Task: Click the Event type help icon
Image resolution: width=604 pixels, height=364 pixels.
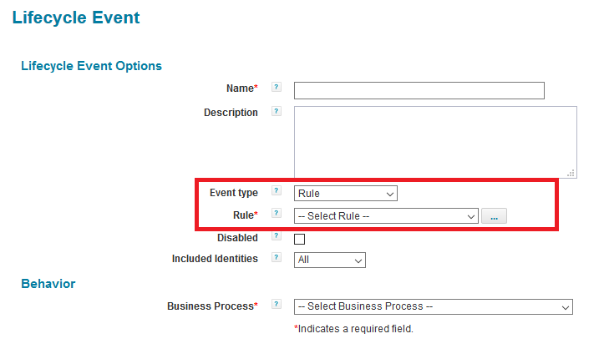Action: pos(277,192)
